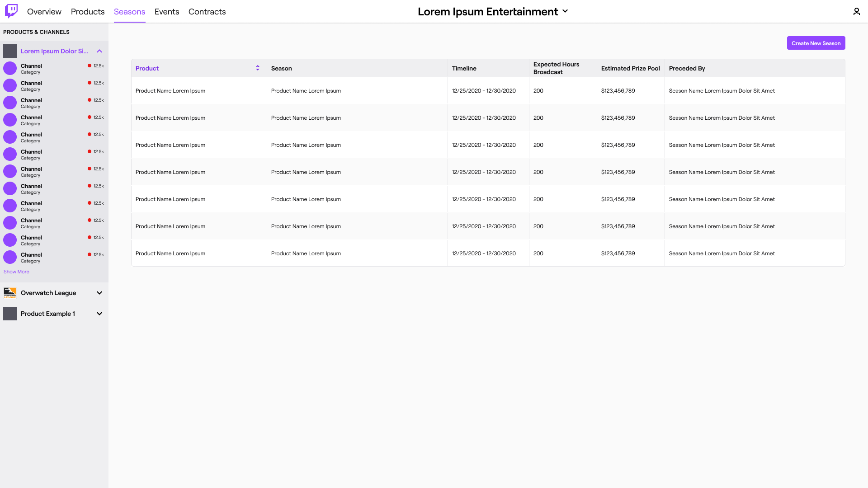Switch to the Events tab
The height and width of the screenshot is (488, 868).
pyautogui.click(x=166, y=11)
